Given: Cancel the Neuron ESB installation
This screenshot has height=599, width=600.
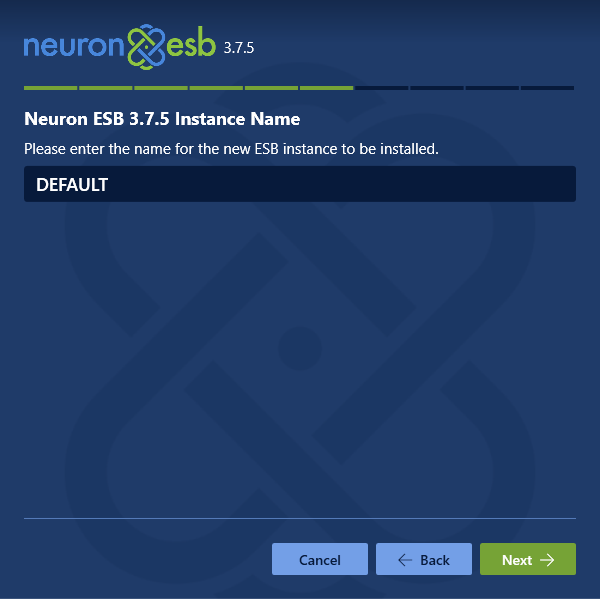Looking at the screenshot, I should coord(320,559).
